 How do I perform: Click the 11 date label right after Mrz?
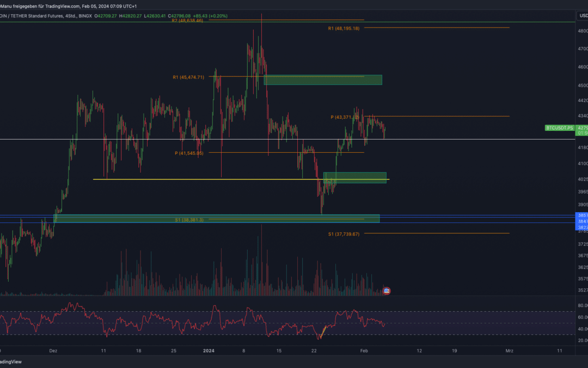click(560, 351)
